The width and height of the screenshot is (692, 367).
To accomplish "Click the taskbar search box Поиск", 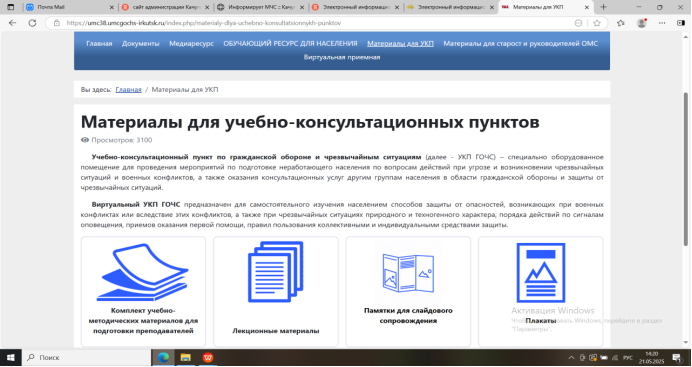I will click(86, 357).
